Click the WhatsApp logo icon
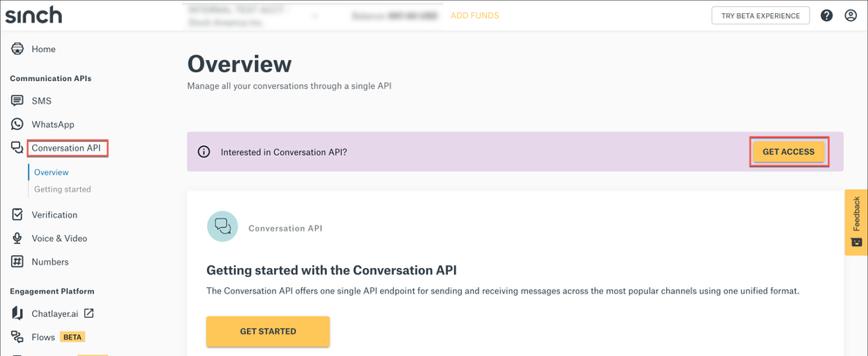This screenshot has width=868, height=356. pyautogui.click(x=17, y=124)
